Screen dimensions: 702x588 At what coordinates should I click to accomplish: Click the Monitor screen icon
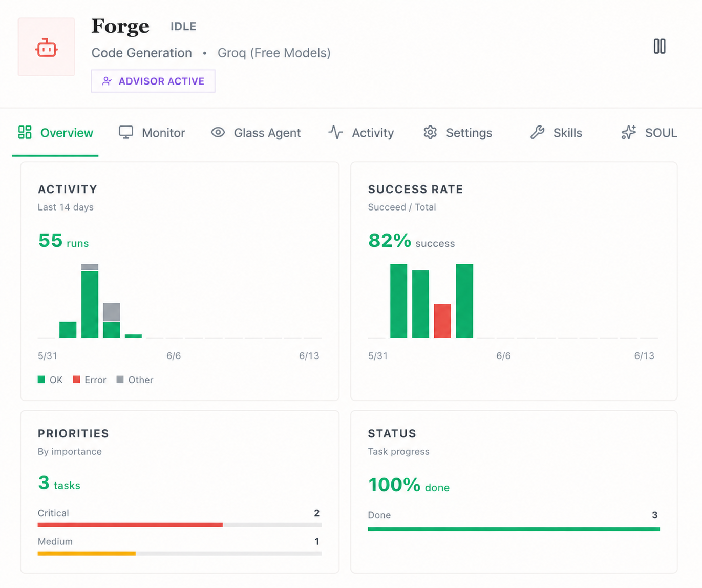pos(126,132)
